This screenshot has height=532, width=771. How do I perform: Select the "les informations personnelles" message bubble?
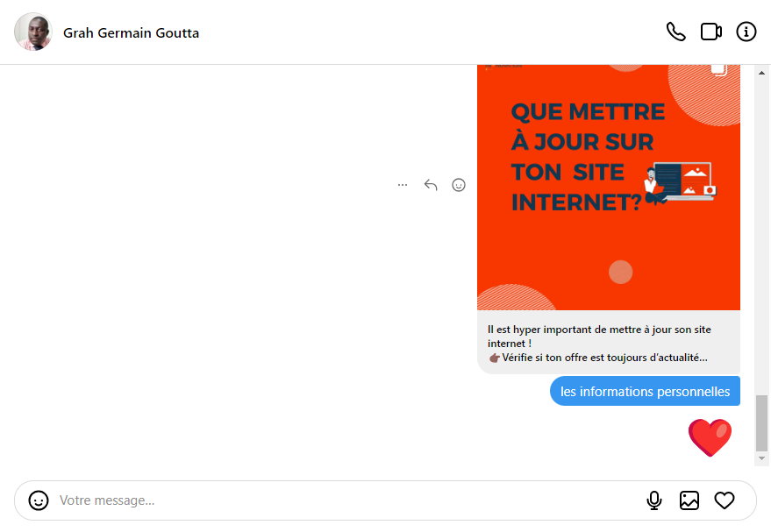pos(645,392)
